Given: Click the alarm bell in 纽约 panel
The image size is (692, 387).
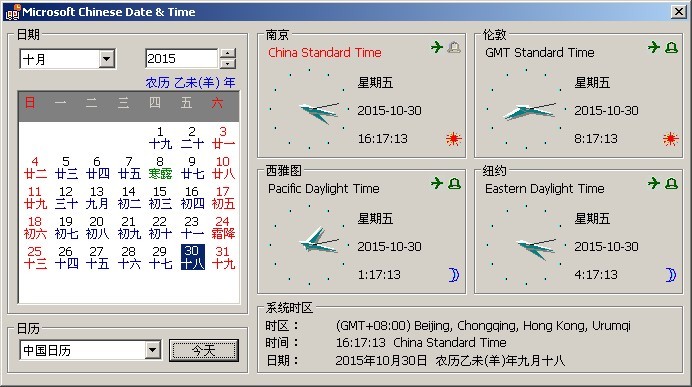Looking at the screenshot, I should [672, 183].
